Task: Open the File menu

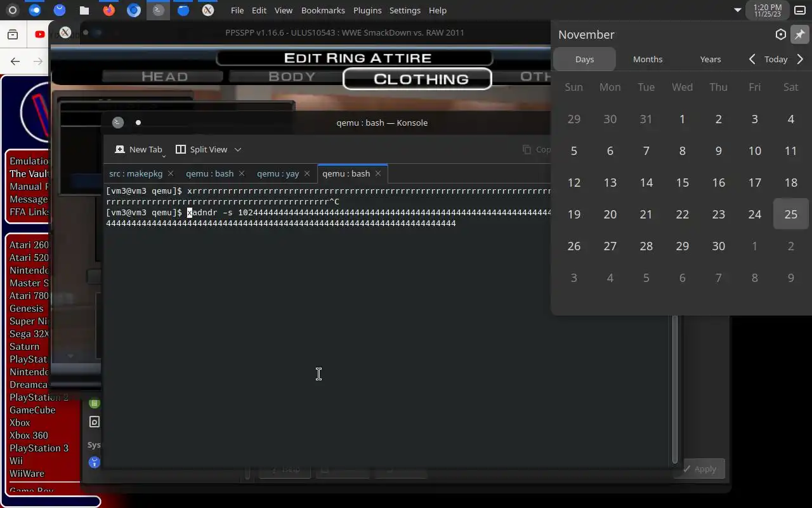Action: pyautogui.click(x=237, y=10)
